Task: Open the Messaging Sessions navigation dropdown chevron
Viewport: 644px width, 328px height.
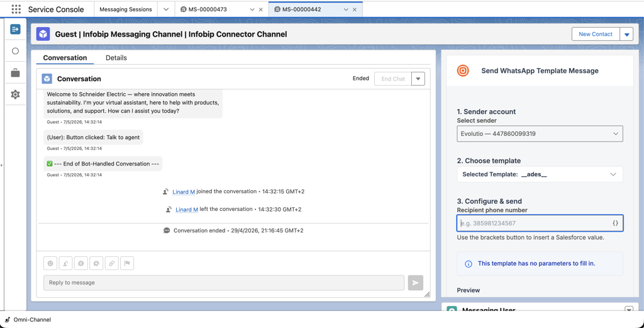Action: point(166,9)
